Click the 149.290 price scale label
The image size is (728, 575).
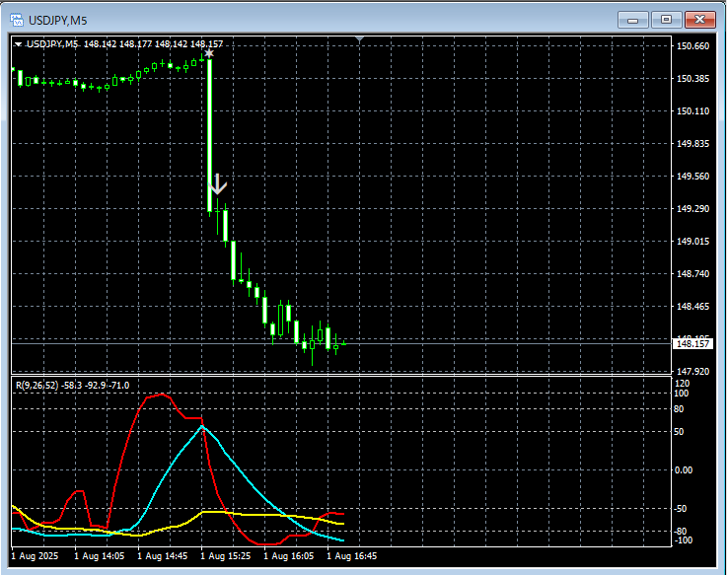pos(693,208)
